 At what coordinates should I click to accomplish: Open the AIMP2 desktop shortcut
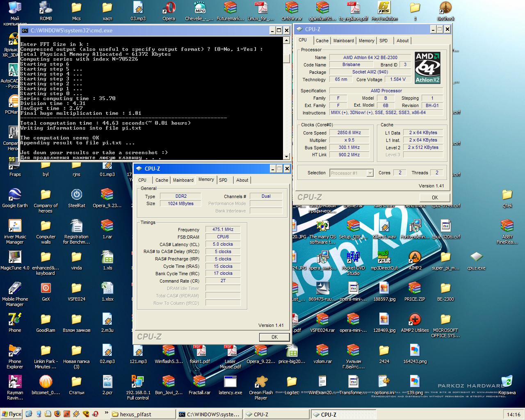click(415, 260)
